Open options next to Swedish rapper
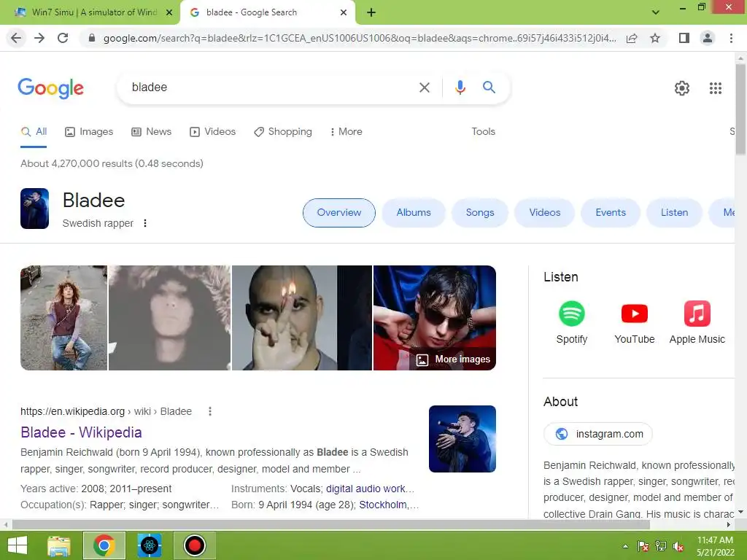The height and width of the screenshot is (560, 747). [x=145, y=223]
